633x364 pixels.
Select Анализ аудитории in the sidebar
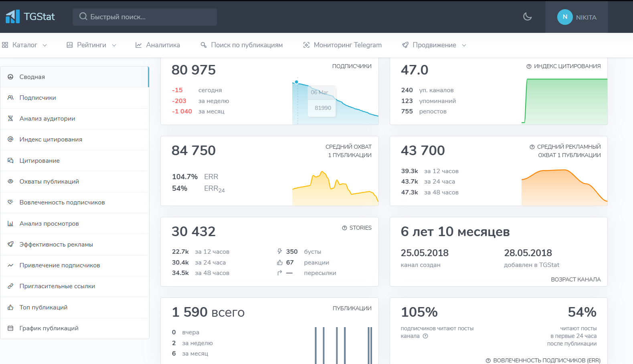coord(75,119)
